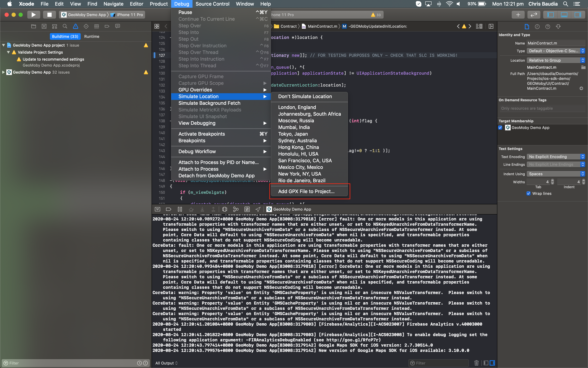Screen dimensions: 588x368
Task: Click the reveal-in-Finder arrow beside Full Path
Action: (581, 88)
